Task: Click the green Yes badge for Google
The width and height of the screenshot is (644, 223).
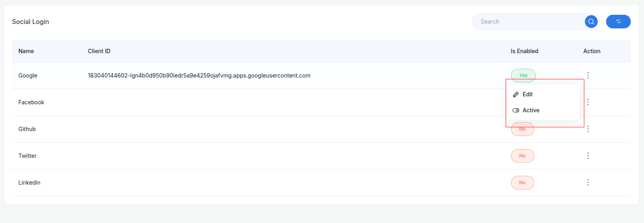Action: click(x=523, y=75)
